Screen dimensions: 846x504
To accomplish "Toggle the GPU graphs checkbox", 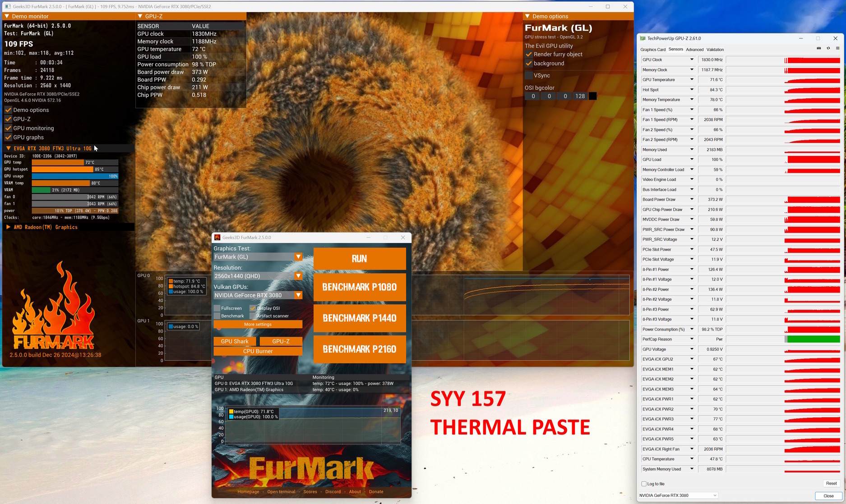I will 8,137.
